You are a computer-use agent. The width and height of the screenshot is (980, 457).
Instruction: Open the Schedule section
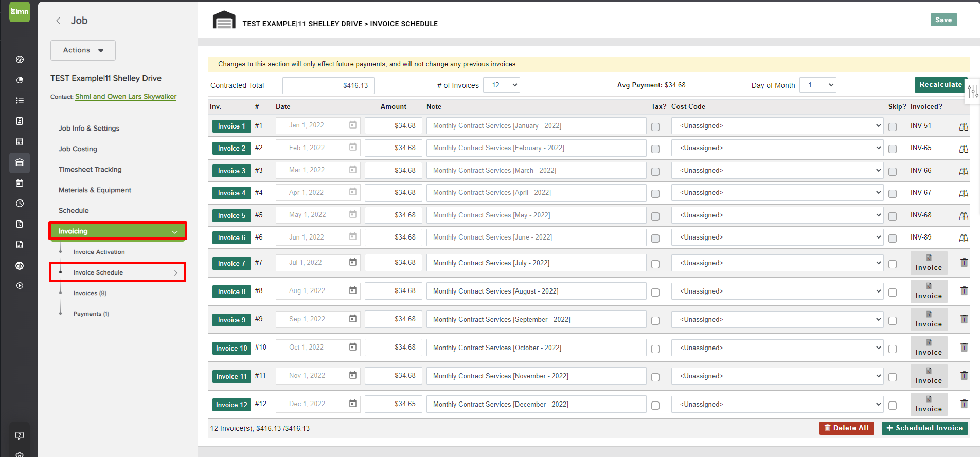click(74, 211)
